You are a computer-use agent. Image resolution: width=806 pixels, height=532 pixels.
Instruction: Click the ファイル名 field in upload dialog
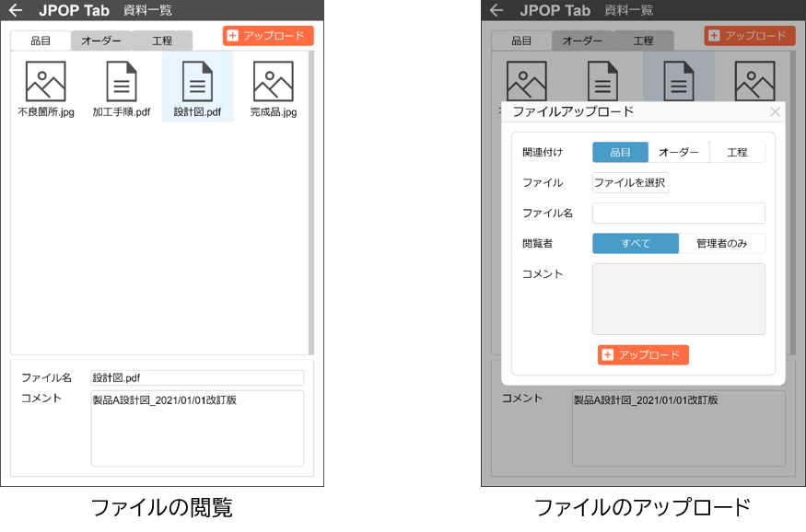click(x=678, y=213)
